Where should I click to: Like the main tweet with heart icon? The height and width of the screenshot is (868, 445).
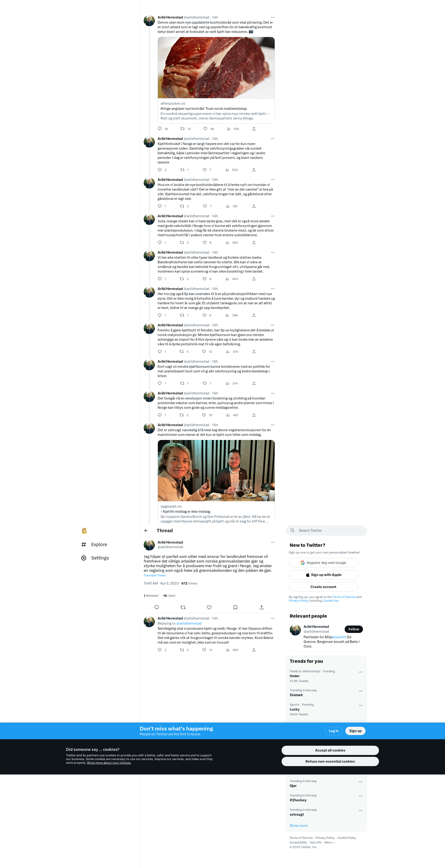[x=209, y=607]
